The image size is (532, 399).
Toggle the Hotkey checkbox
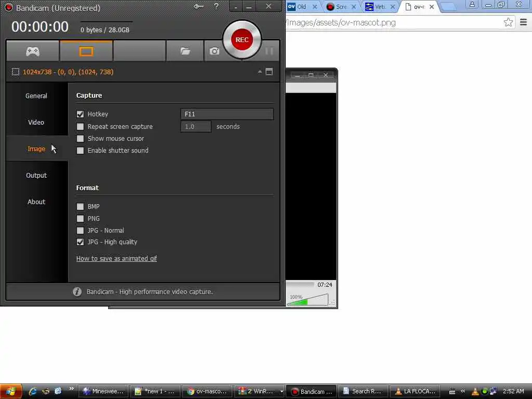click(80, 114)
